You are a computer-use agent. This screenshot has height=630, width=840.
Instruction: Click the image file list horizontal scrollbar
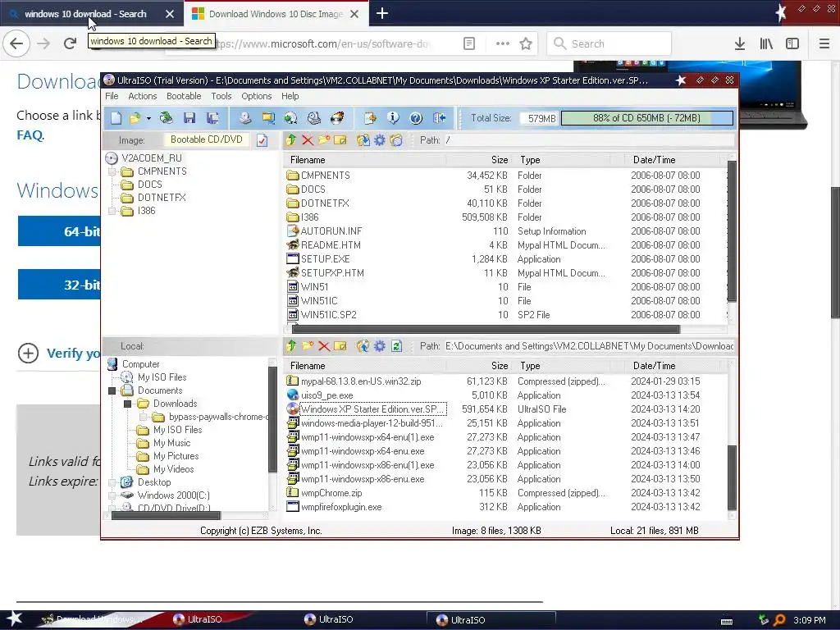point(486,329)
